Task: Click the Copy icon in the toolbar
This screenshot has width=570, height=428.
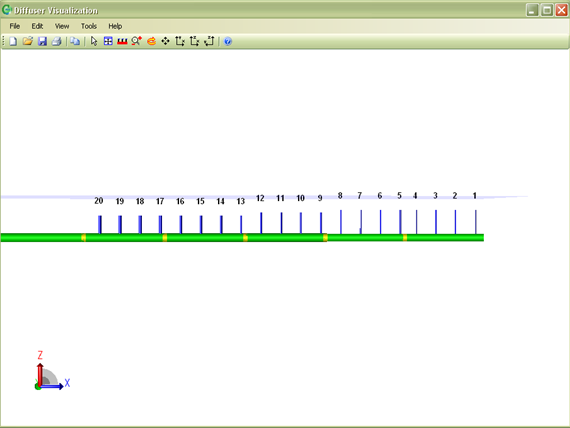Action: (x=75, y=41)
